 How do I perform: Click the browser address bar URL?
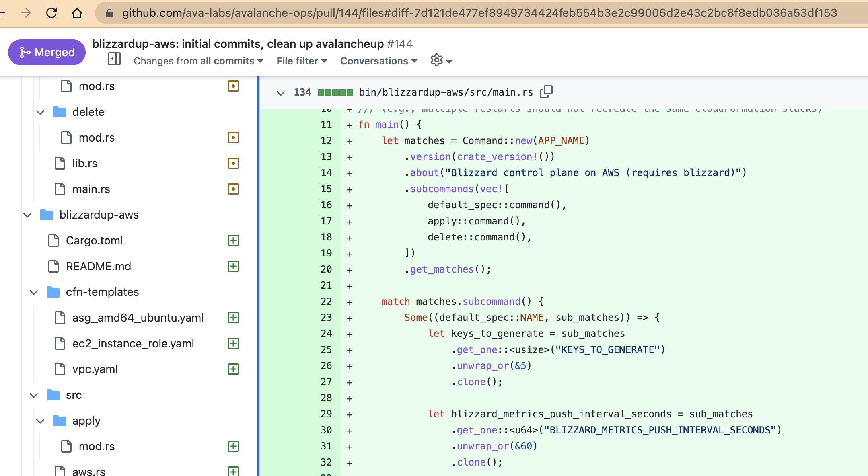click(479, 13)
